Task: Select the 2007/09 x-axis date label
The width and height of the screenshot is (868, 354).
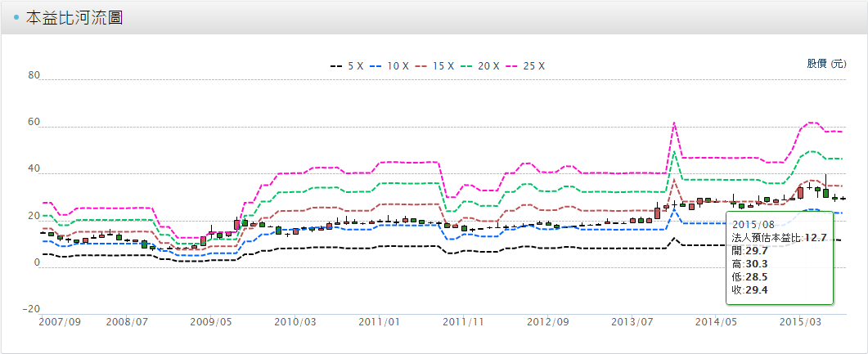Action: 61,323
